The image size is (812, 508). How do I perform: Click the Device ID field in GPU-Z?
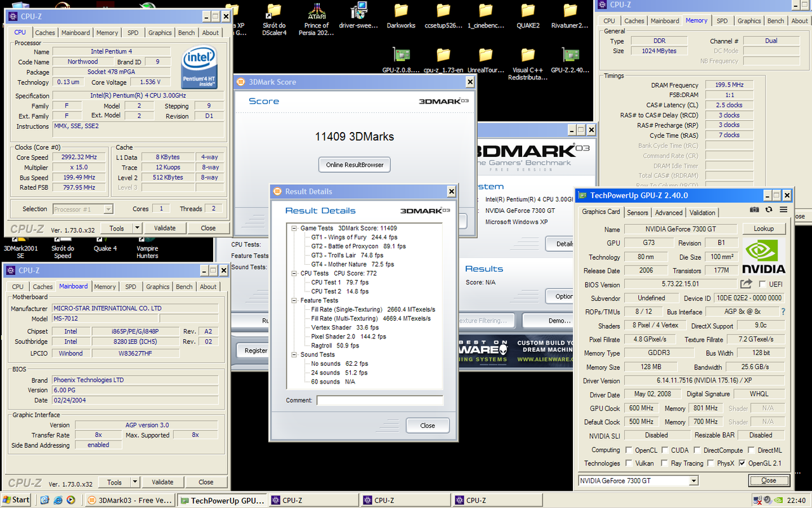point(750,298)
